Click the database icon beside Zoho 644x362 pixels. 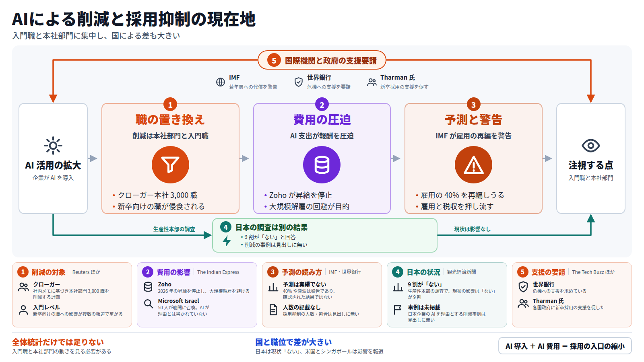point(148,287)
